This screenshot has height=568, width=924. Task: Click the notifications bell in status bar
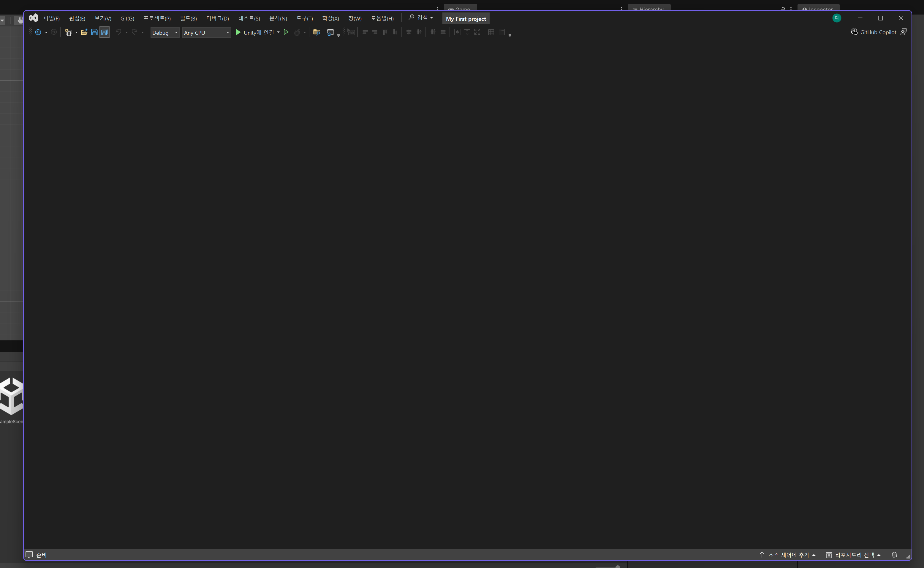894,555
